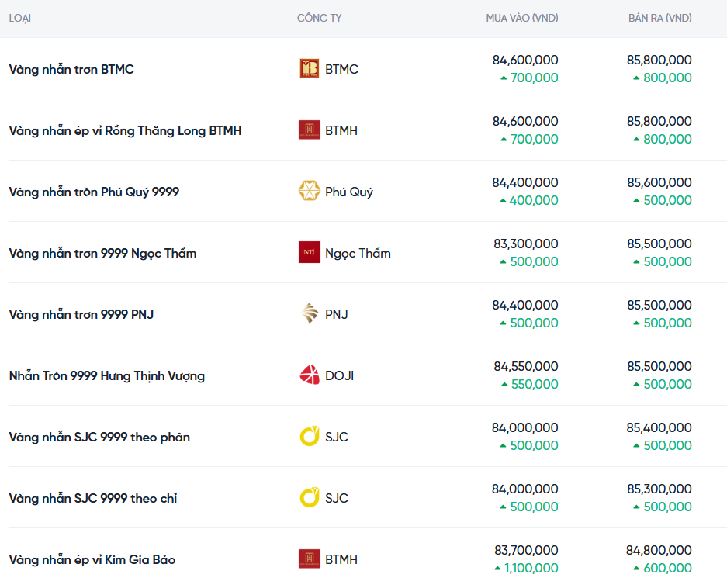Click the BTMC company logo icon
Viewport: 727px width, 588px height.
click(x=309, y=69)
